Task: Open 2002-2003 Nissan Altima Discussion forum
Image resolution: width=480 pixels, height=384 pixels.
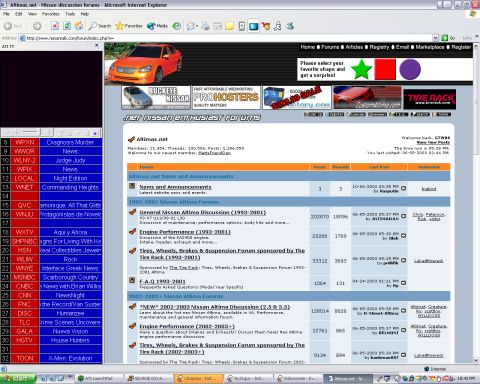Action: tap(214, 307)
